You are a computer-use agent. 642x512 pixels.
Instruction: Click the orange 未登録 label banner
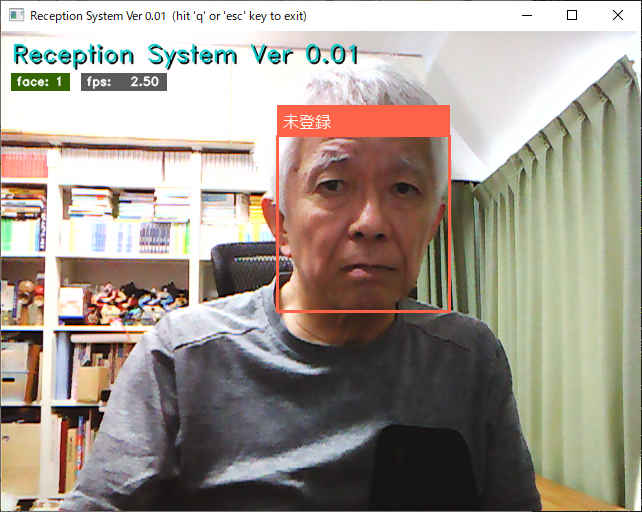pos(362,121)
